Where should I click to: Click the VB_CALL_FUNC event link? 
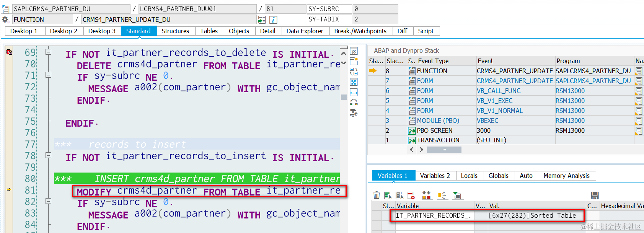click(x=499, y=91)
